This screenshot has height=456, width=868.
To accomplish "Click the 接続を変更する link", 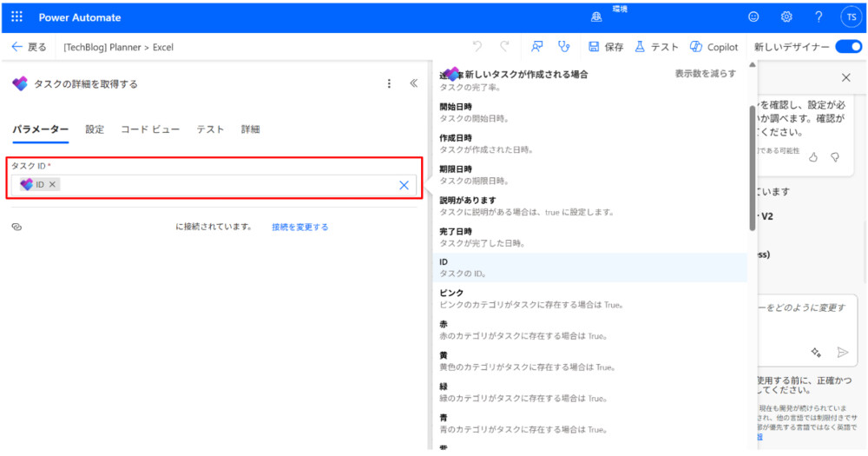I will [299, 227].
